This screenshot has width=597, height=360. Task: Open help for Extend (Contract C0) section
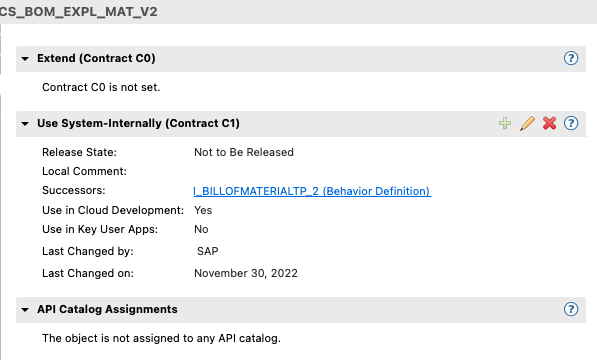pos(571,58)
